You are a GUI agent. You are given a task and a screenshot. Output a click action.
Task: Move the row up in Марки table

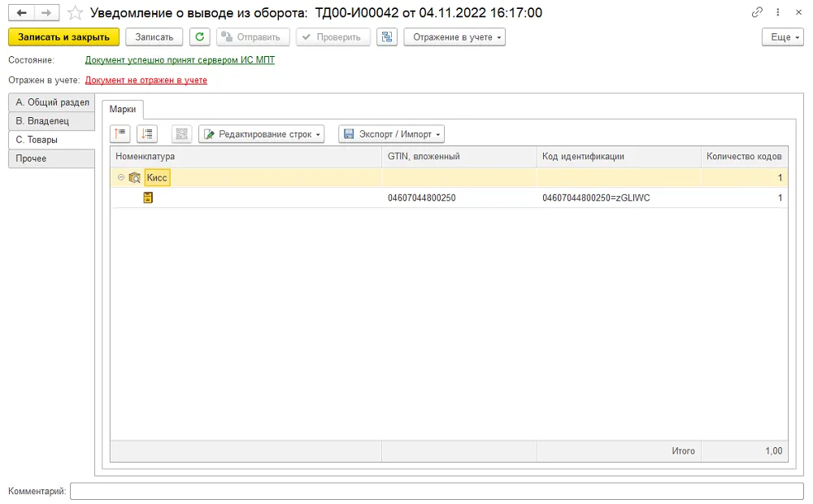120,134
